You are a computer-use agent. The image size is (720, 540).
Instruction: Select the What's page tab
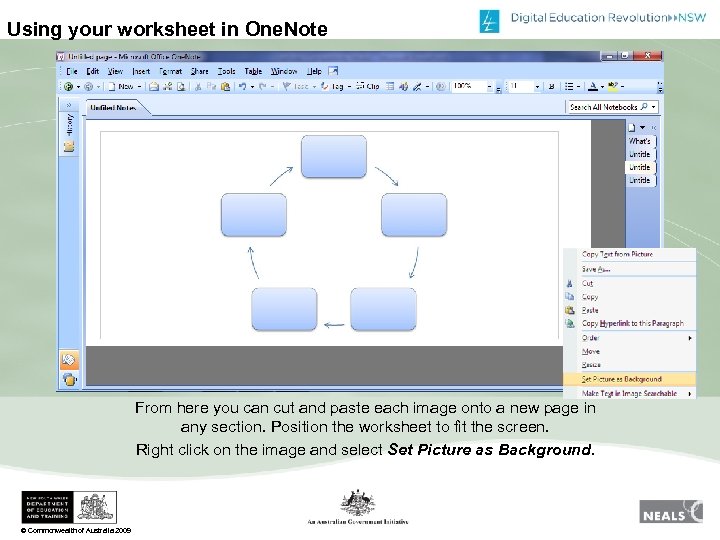tap(641, 141)
